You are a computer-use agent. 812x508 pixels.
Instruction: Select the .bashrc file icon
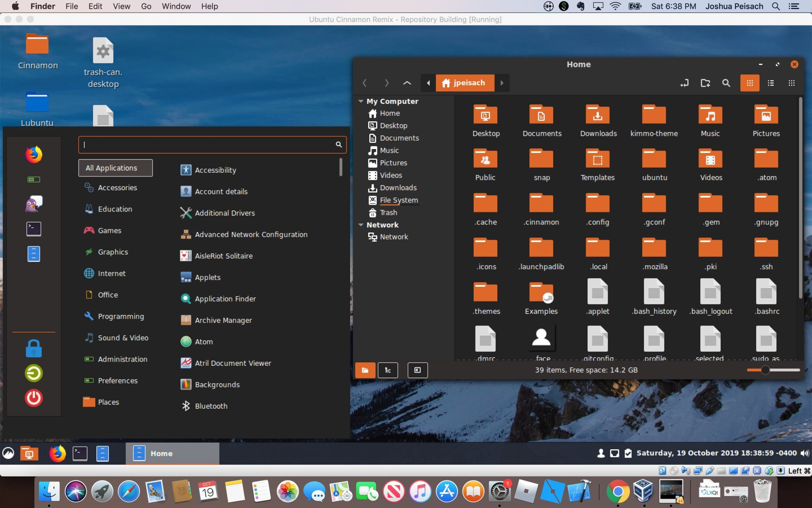pos(766,292)
